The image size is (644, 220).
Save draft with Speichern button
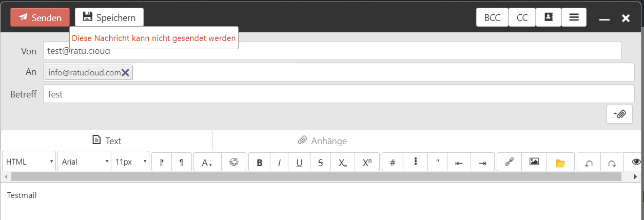click(109, 17)
